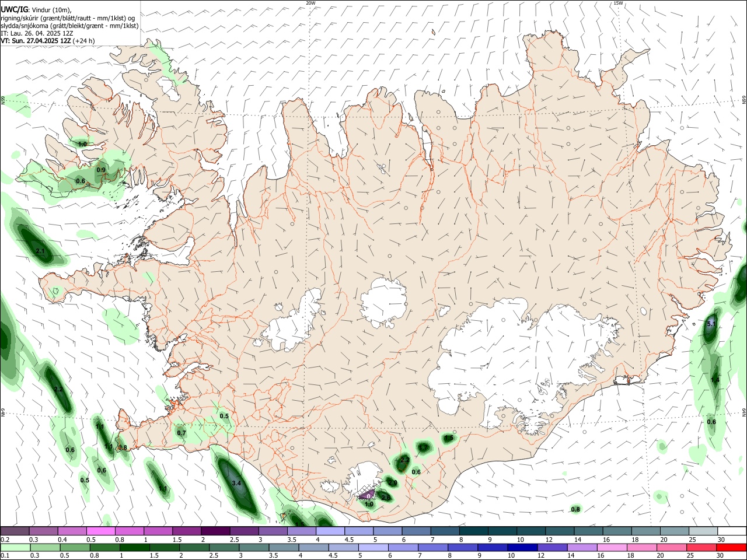Select the white 30 mm snow legend swatch
The height and width of the screenshot is (560, 747).
tap(732, 531)
